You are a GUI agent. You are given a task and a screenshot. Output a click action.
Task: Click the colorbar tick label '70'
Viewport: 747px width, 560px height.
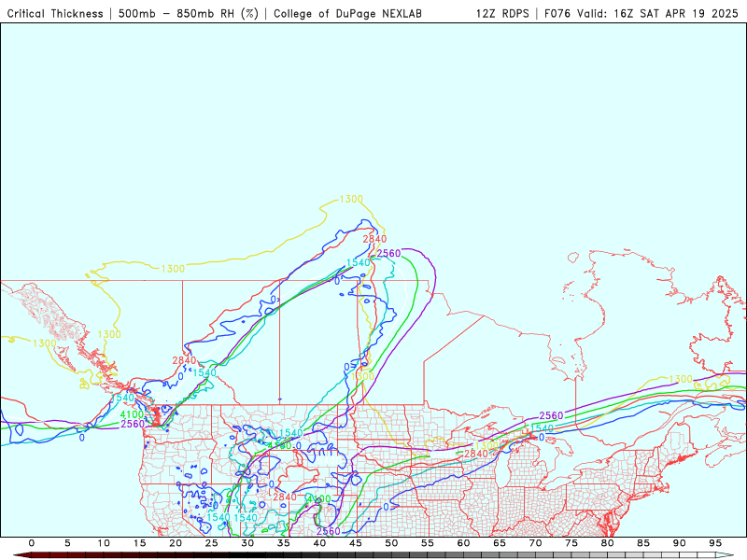[535, 543]
